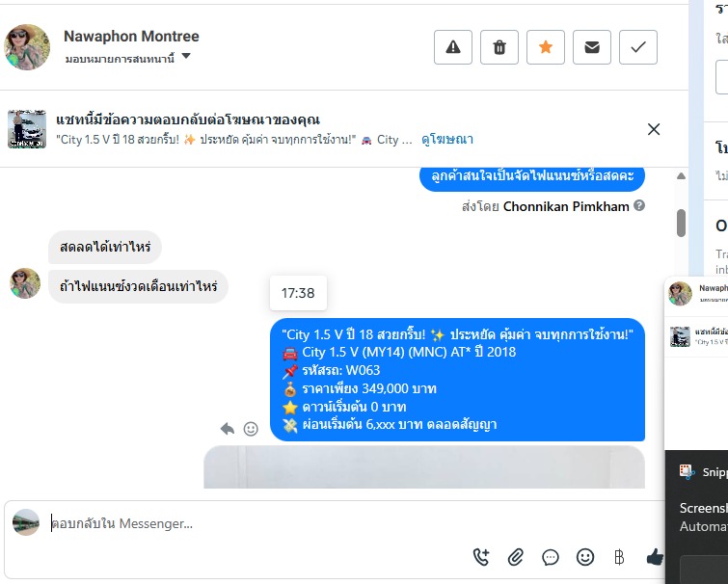
Task: Mark conversation as unread with envelope icon
Action: tap(591, 47)
